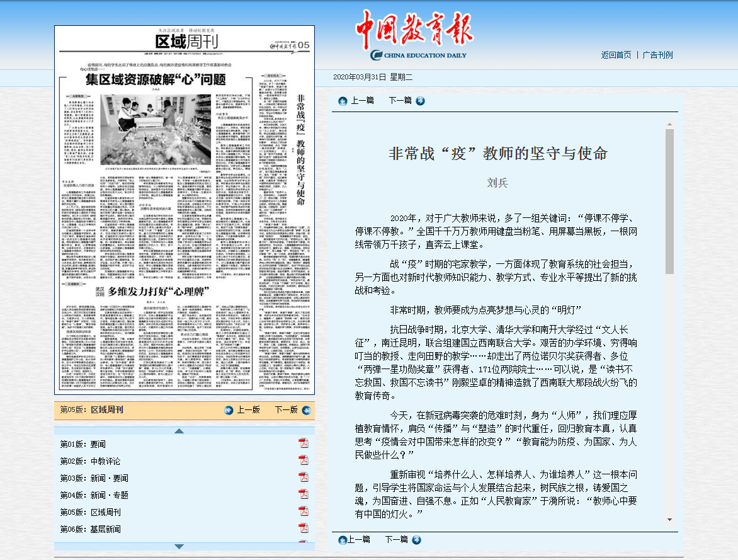
Task: Open PDF icon for 第04版 新闻·专题
Action: (x=304, y=494)
